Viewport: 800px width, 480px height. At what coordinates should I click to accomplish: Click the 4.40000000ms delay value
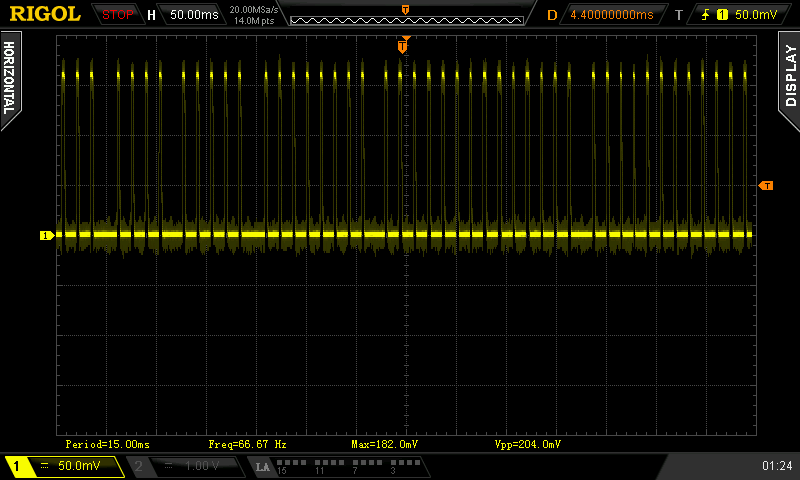click(x=612, y=15)
